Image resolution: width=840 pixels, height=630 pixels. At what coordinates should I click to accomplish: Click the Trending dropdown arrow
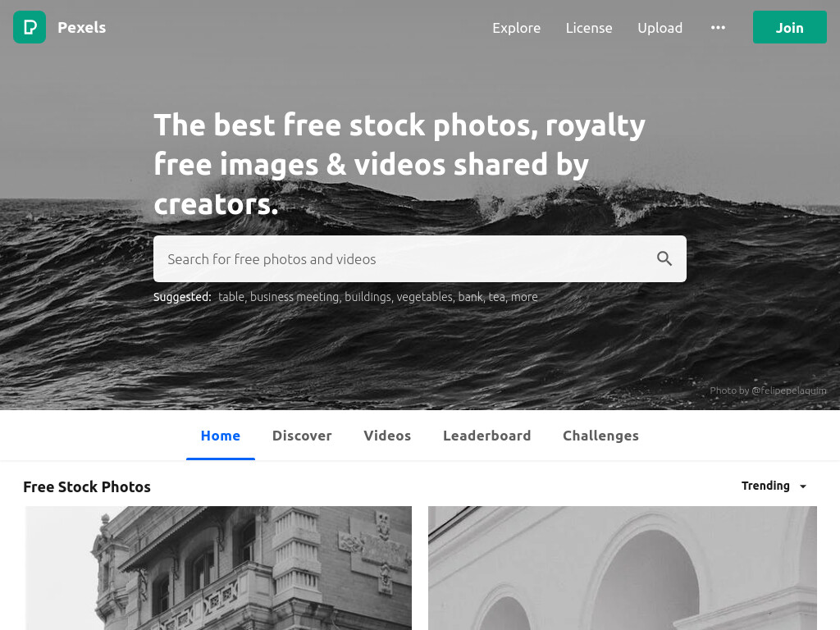(803, 486)
